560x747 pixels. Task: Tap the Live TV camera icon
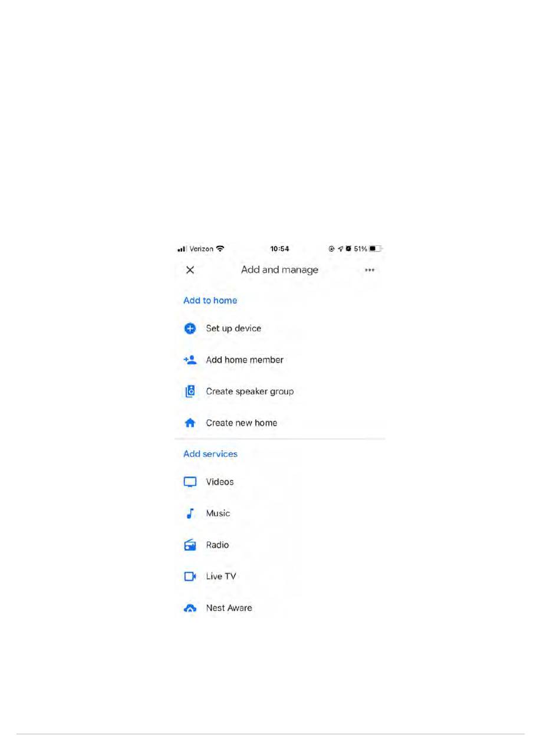[190, 577]
